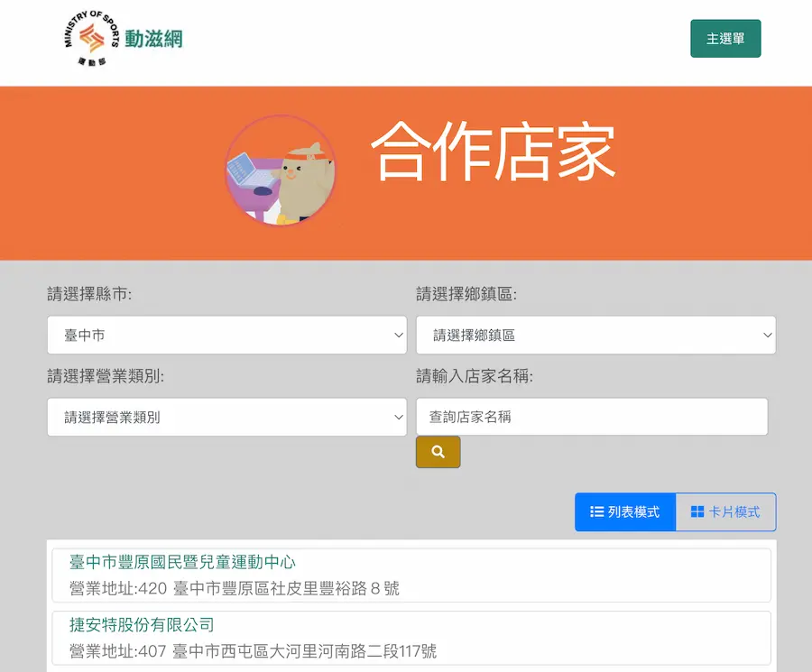Click the 請輸入店家名稱 field label
This screenshot has width=812, height=672.
pos(475,376)
